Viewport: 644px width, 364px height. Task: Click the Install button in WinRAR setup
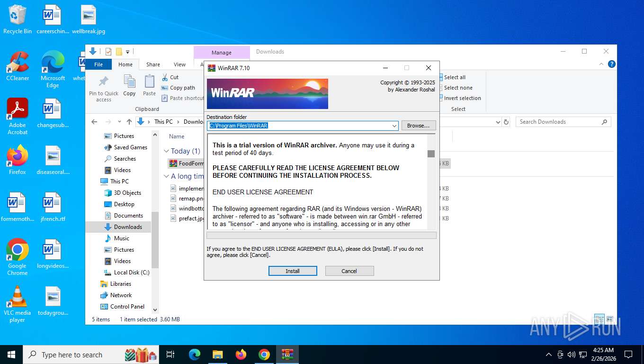(293, 271)
